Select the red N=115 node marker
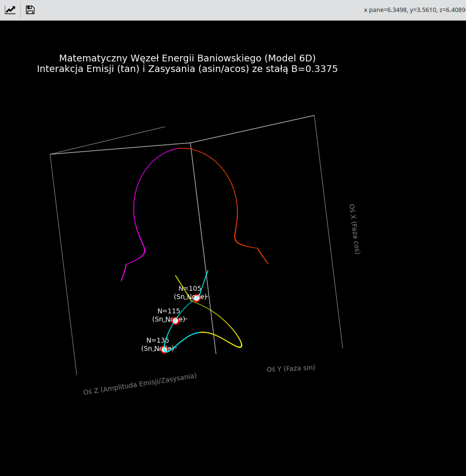This screenshot has height=476, width=466. pyautogui.click(x=176, y=321)
